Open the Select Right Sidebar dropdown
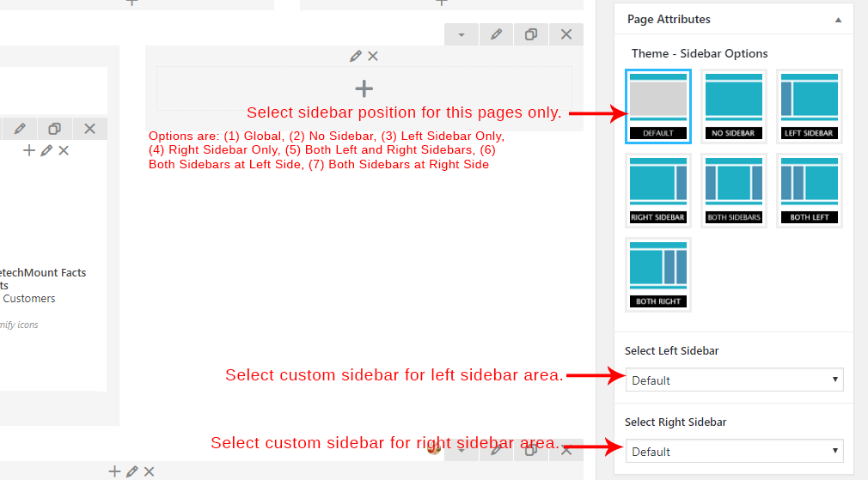The height and width of the screenshot is (480, 868). click(x=734, y=451)
